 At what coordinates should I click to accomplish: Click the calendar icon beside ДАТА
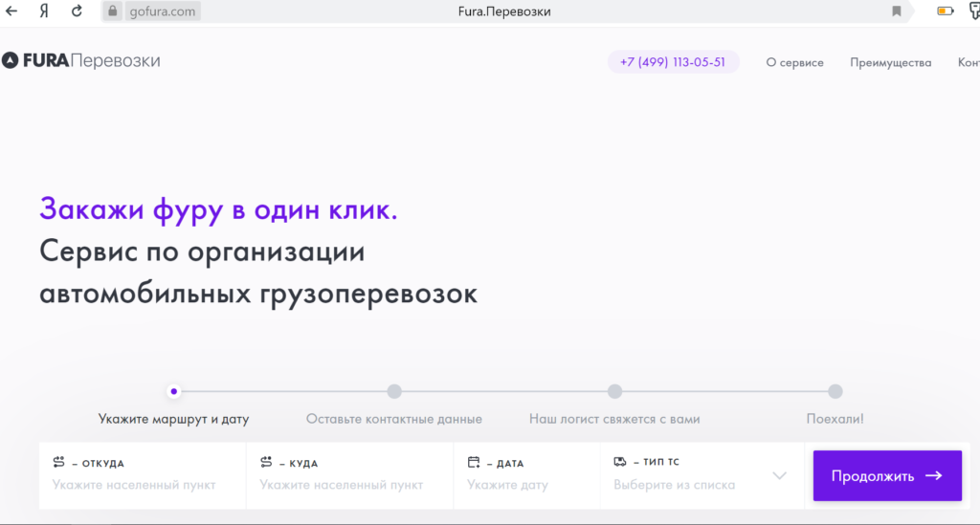(x=474, y=462)
